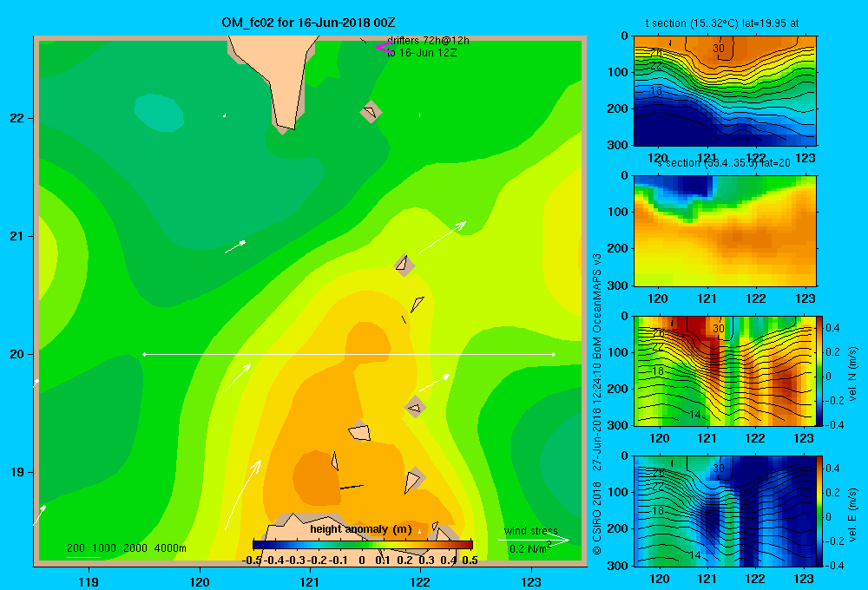Click the vel. N velocity color bar
The width and height of the screenshot is (868, 590).
coord(820,370)
